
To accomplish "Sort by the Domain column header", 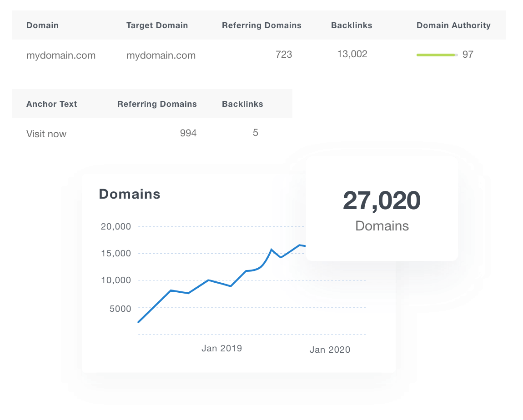I will 42,25.
